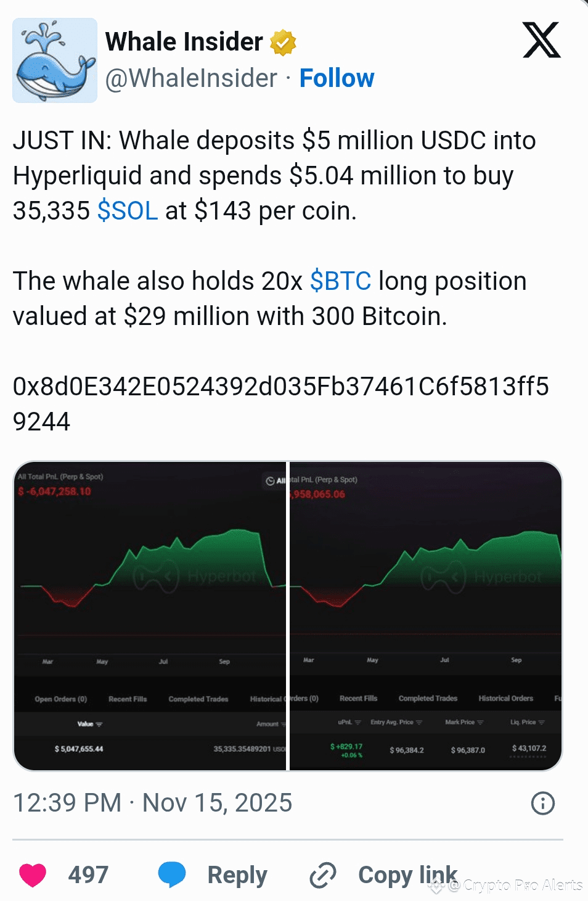Open the tweet info circle icon
Viewport: 588px width, 901px height.
542,803
